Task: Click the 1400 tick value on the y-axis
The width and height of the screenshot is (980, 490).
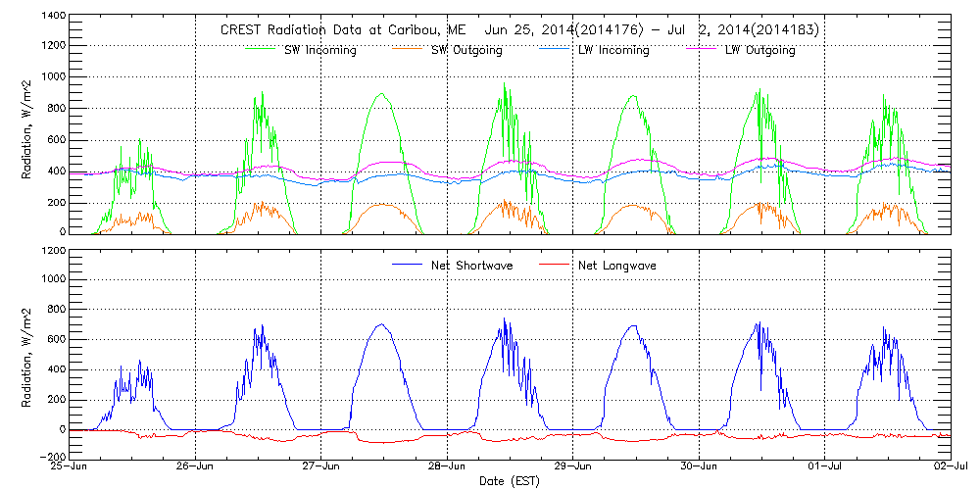Action: point(50,18)
